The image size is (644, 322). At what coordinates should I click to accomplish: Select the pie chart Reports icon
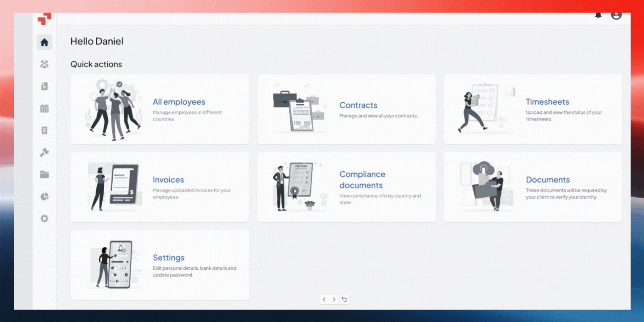pyautogui.click(x=44, y=197)
